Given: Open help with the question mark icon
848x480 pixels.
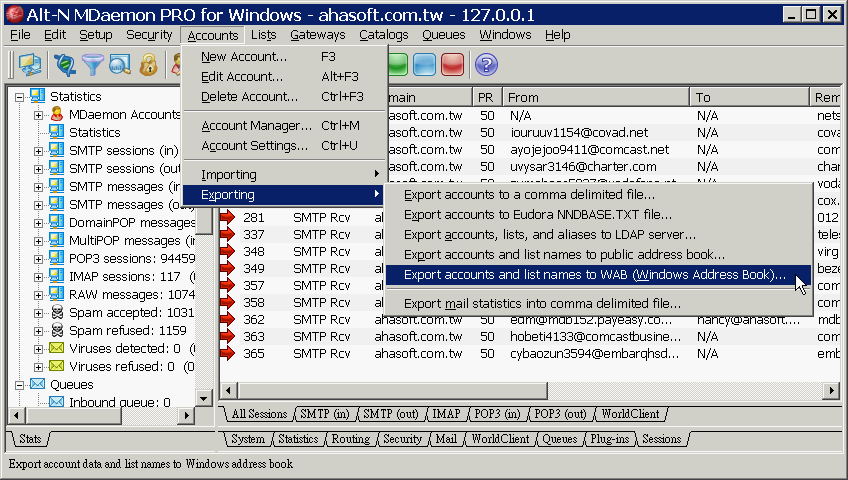Looking at the screenshot, I should coord(486,65).
